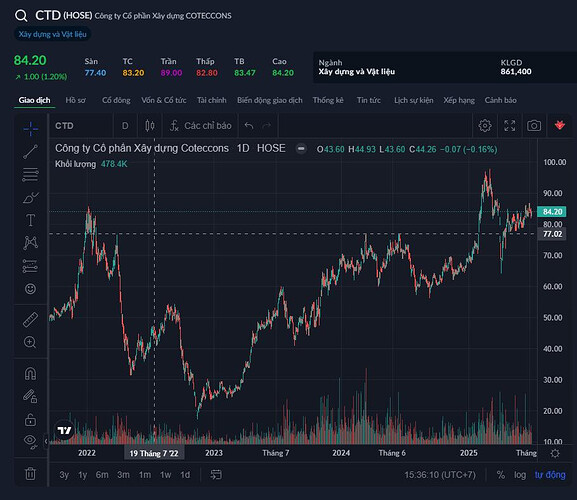This screenshot has width=577, height=500.
Task: Choose the text annotation tool
Action: click(x=30, y=220)
